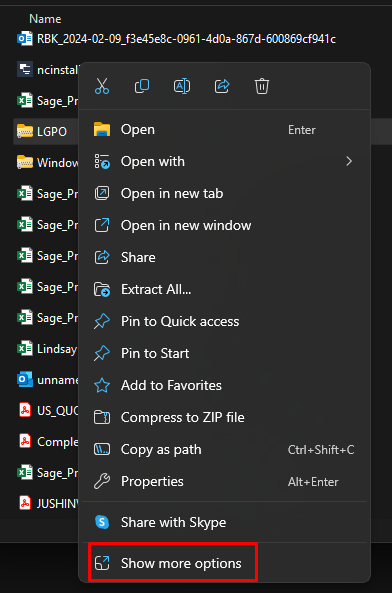The height and width of the screenshot is (593, 392).
Task: Click pin icon next to Pin to Start
Action: [102, 354]
